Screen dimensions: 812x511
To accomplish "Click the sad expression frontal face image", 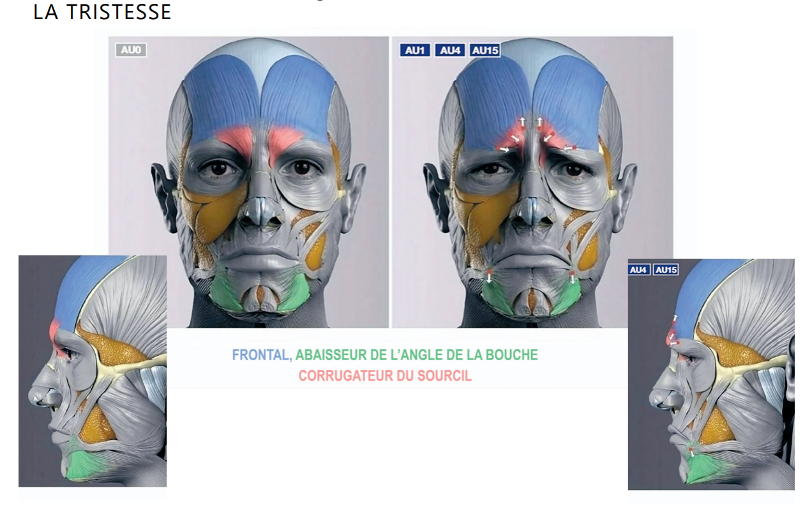I will click(x=532, y=182).
